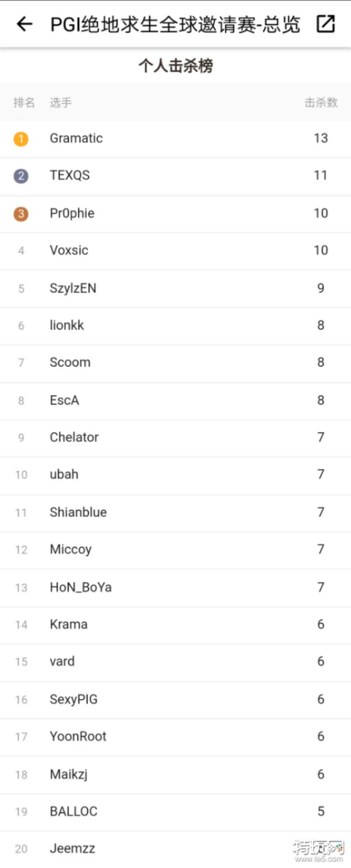Click the silver rank 2 medal badge
This screenshot has height=868, width=351.
coord(21,176)
